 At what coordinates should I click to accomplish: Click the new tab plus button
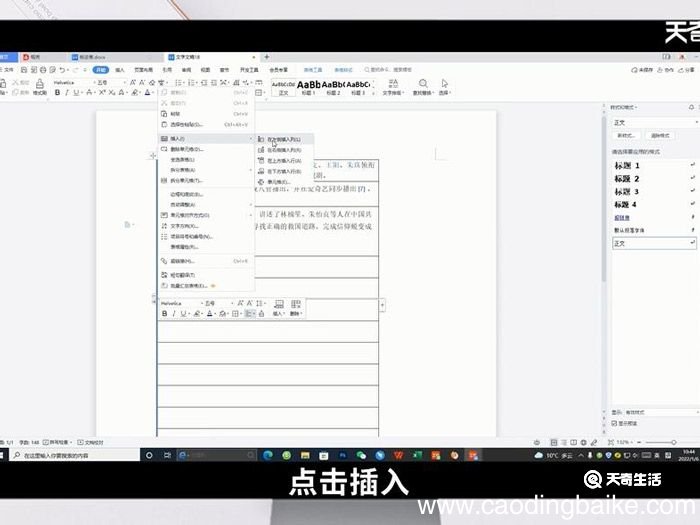point(267,57)
